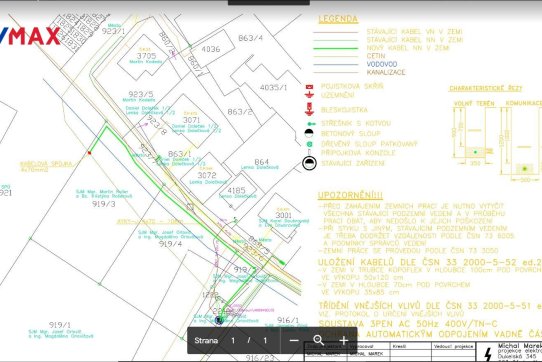Click the LEGENDA heading

point(338,19)
